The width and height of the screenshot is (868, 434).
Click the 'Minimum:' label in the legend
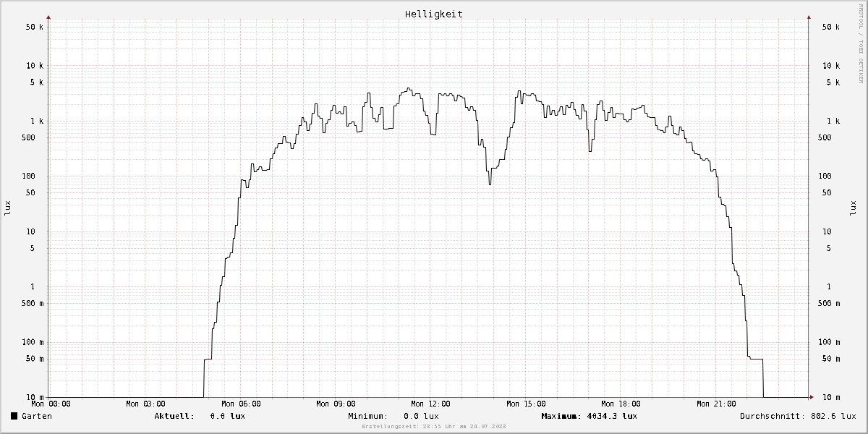click(x=368, y=416)
